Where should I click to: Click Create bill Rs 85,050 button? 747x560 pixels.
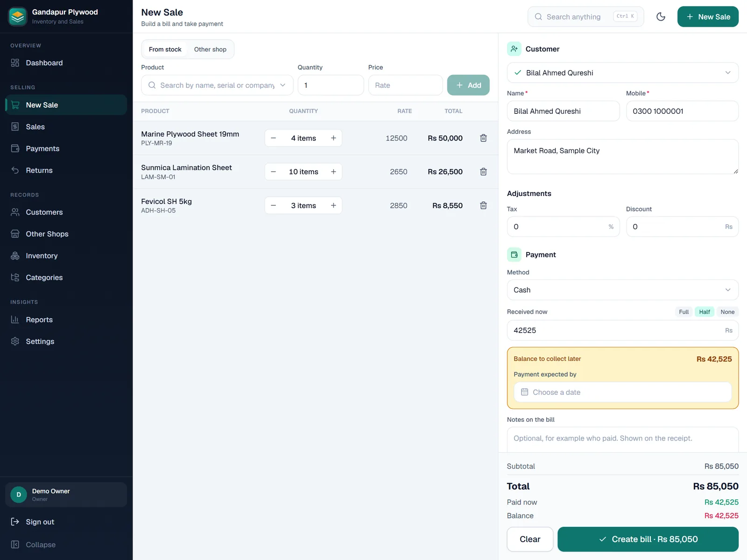click(648, 539)
